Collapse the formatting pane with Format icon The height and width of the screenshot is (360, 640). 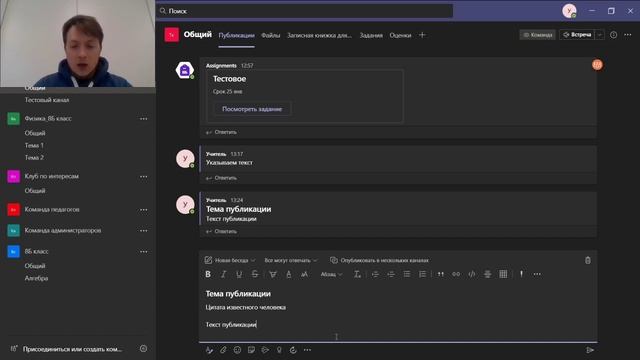pyautogui.click(x=209, y=350)
